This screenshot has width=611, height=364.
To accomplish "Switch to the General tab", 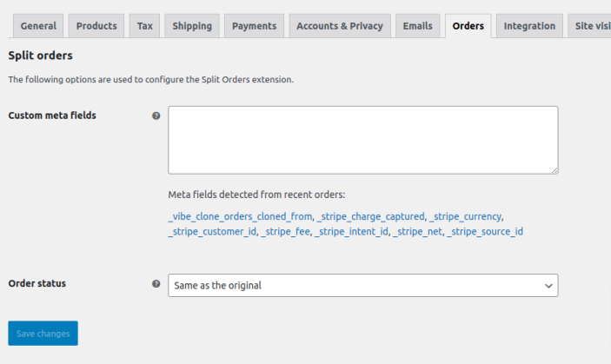I will click(x=38, y=26).
